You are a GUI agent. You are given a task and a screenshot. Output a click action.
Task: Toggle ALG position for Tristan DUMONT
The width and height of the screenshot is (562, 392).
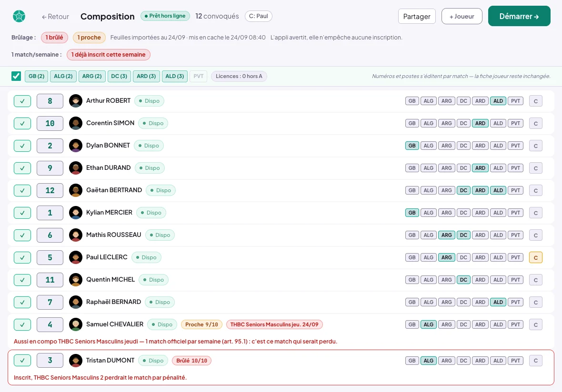428,361
